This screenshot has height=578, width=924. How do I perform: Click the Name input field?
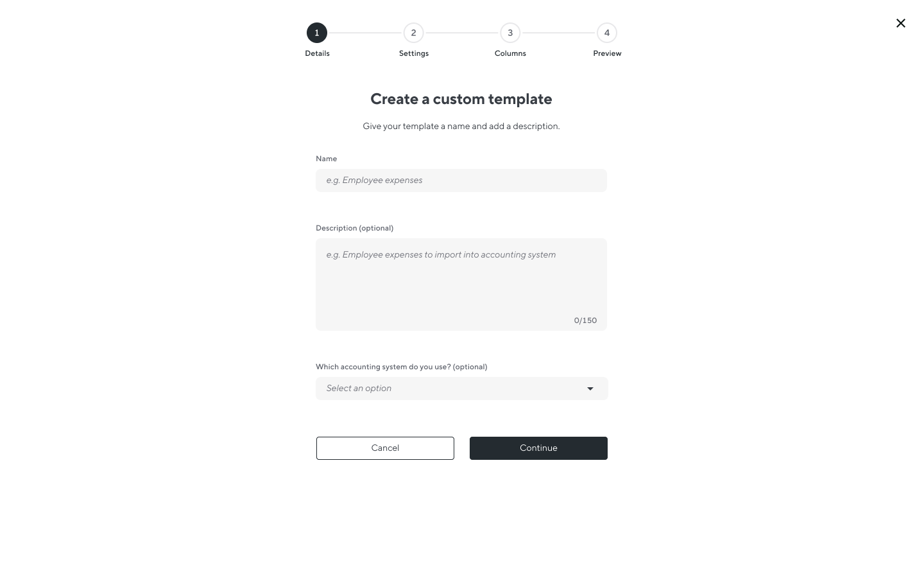click(461, 180)
